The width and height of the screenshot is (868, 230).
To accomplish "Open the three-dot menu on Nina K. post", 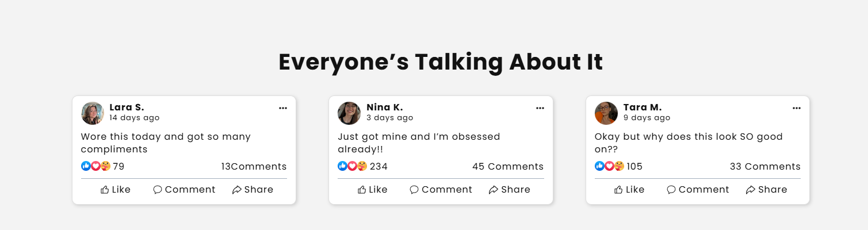I will [x=540, y=108].
